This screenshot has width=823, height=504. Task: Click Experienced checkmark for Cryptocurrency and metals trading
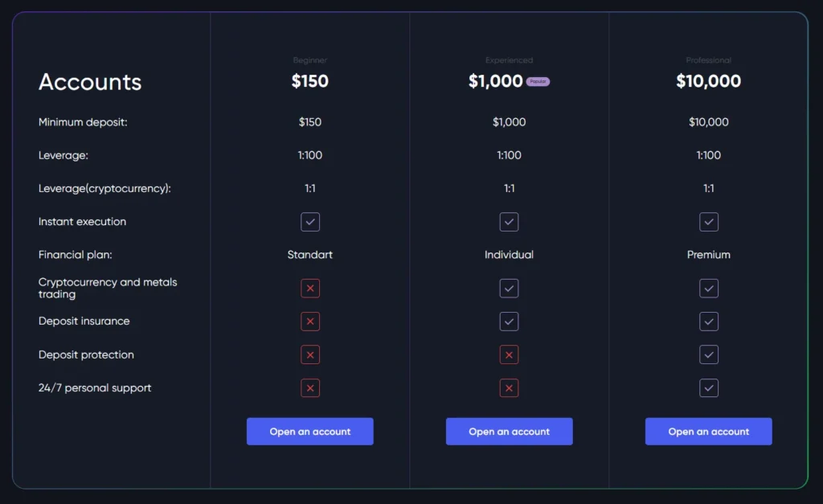coord(509,288)
